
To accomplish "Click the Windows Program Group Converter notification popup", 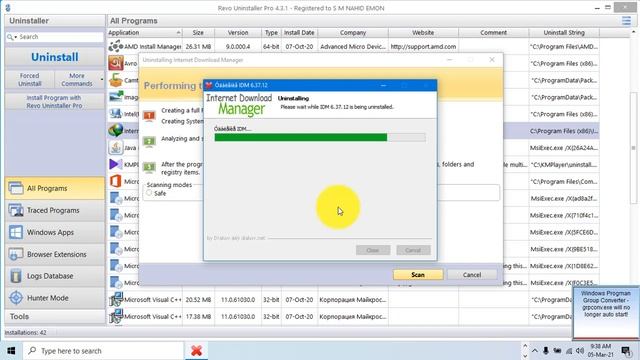I will [606, 312].
